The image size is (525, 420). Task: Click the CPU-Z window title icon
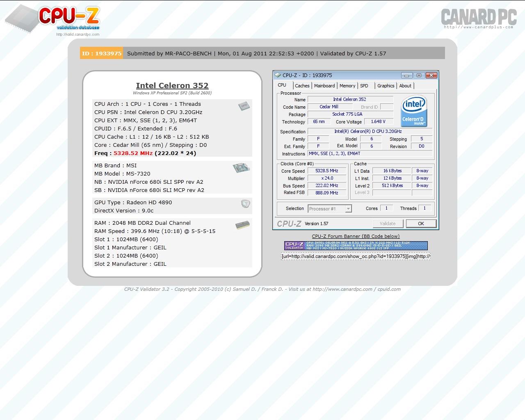click(278, 75)
